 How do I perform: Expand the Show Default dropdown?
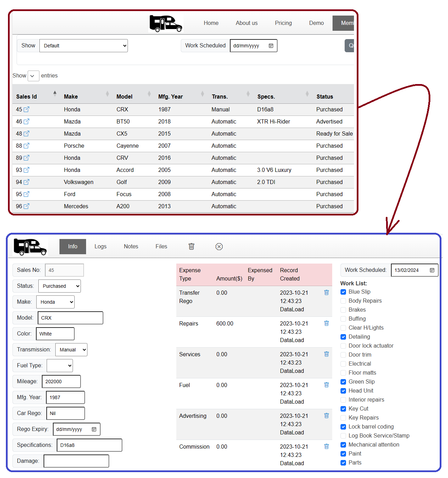pyautogui.click(x=84, y=46)
